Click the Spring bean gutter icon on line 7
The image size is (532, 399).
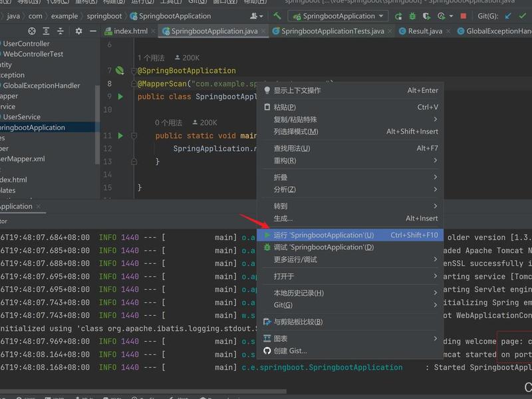pos(120,70)
